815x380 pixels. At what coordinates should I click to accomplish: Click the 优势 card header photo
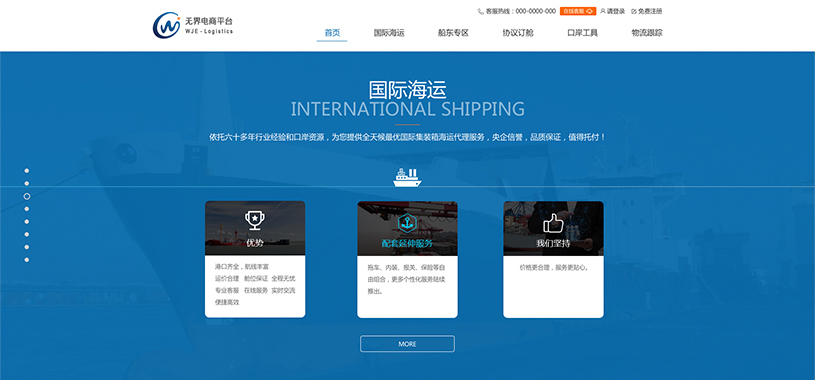click(255, 228)
